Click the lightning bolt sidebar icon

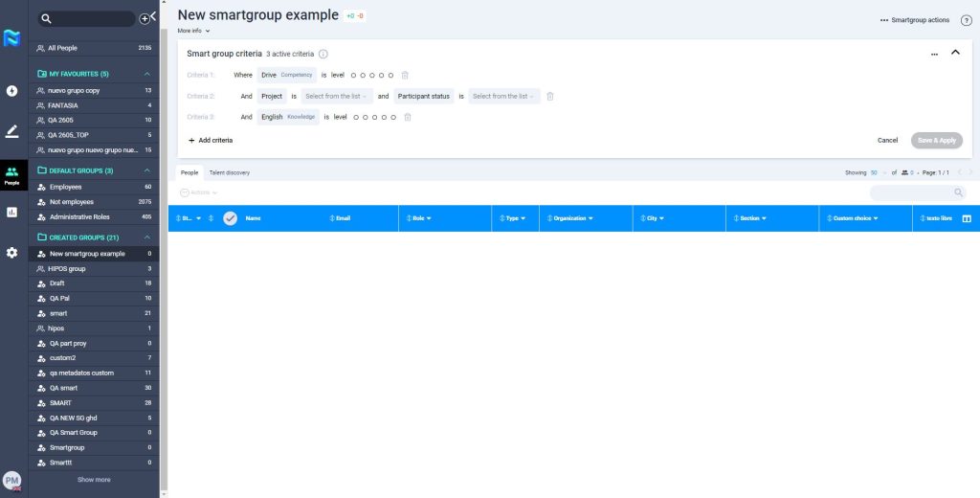(12, 91)
